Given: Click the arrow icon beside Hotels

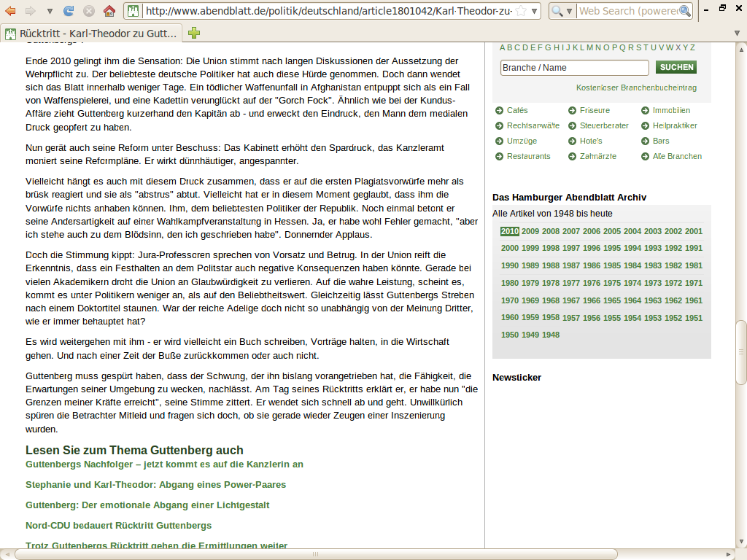Looking at the screenshot, I should coord(572,141).
